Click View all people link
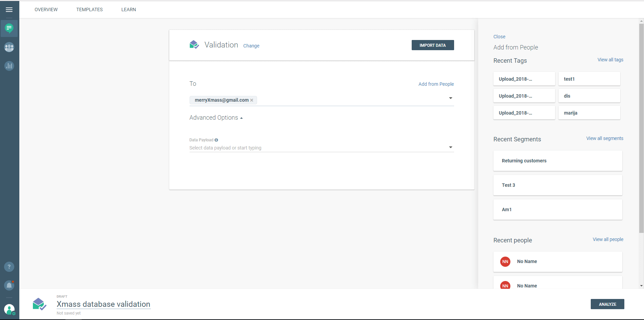The image size is (644, 320). click(608, 239)
